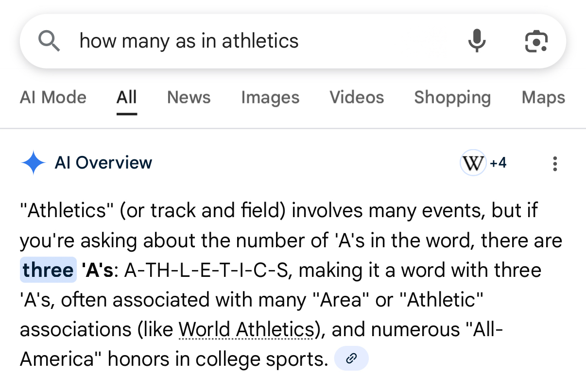
Task: Tap the microphone voice search icon
Action: click(477, 41)
